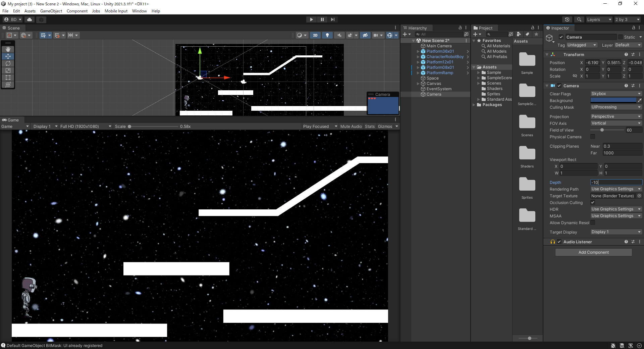Select the Rotate tool
This screenshot has height=349, width=644.
[8, 63]
